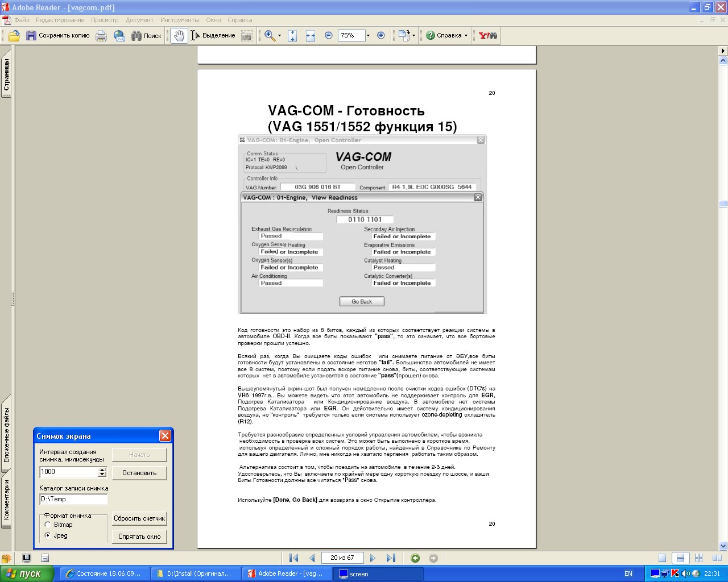Viewport: 728px width, 582px height.
Task: Select the Jpeg format radio button
Action: (x=48, y=535)
